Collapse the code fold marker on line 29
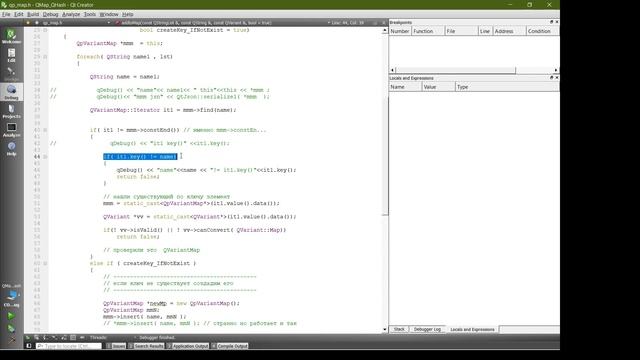The height and width of the screenshot is (360, 640). (45, 57)
